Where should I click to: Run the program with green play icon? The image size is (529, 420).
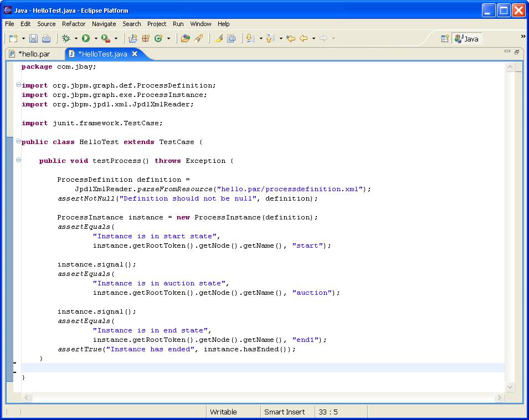coord(86,38)
